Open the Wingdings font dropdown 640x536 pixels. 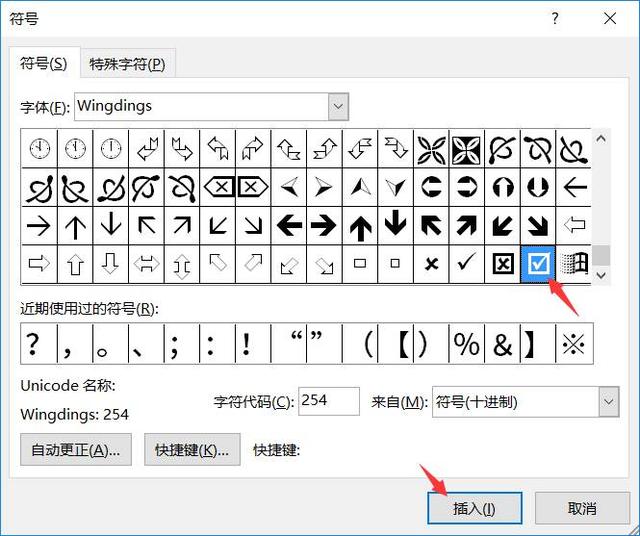[338, 107]
